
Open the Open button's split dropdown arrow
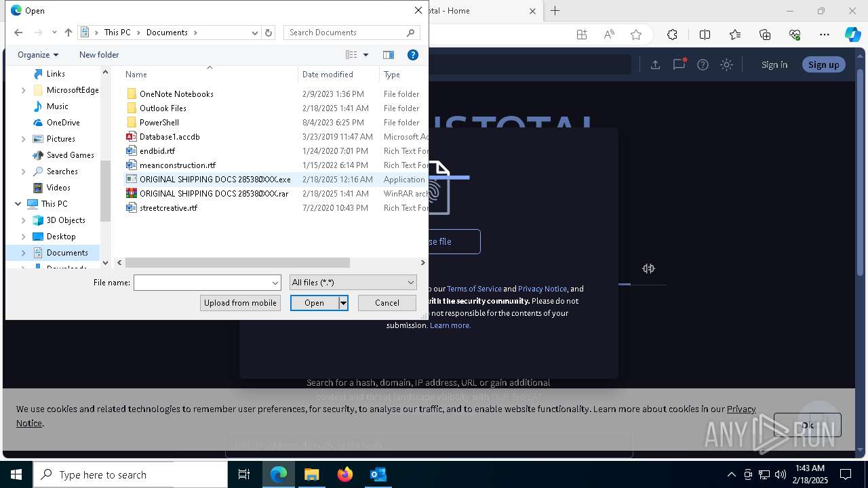[343, 303]
